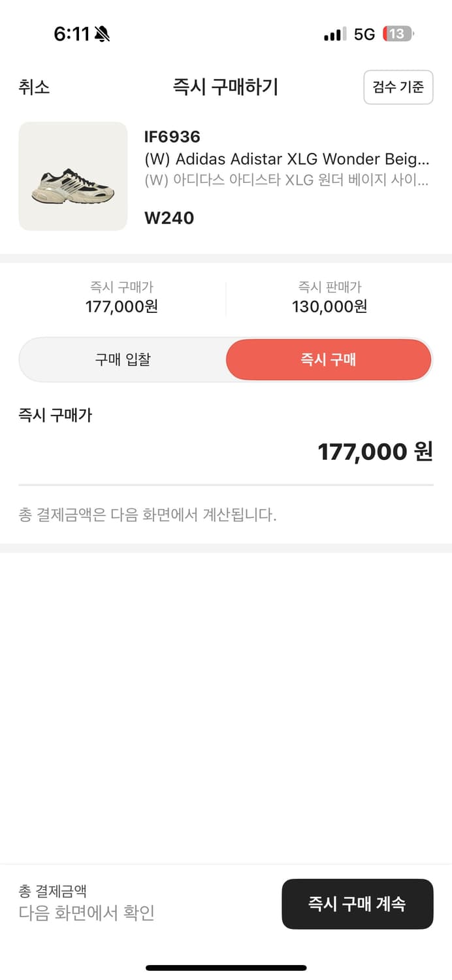Screen dimensions: 452x980
Task: Continue with 즉시 구매 계속 button
Action: click(x=357, y=904)
